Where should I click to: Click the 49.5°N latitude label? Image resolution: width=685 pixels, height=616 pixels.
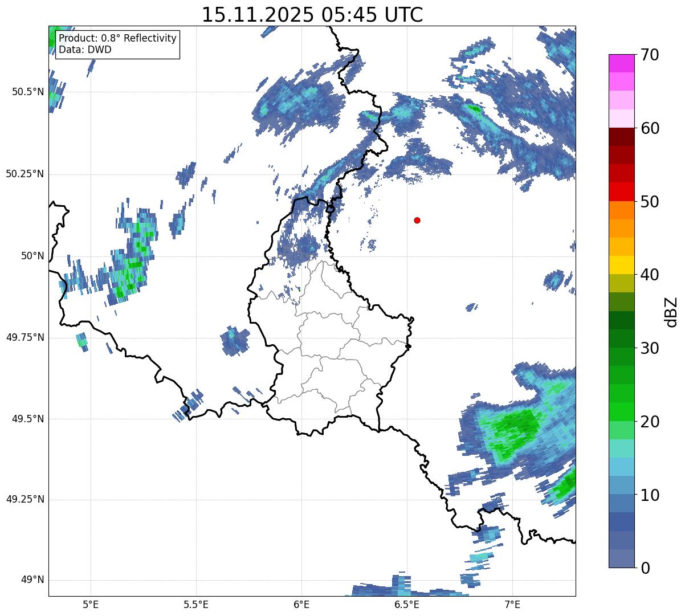pos(27,419)
